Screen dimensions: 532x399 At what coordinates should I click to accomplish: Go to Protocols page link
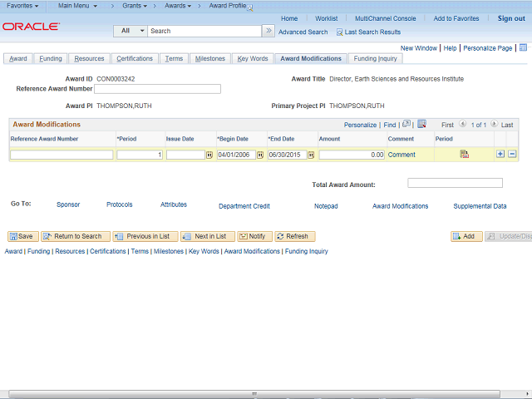pos(120,204)
